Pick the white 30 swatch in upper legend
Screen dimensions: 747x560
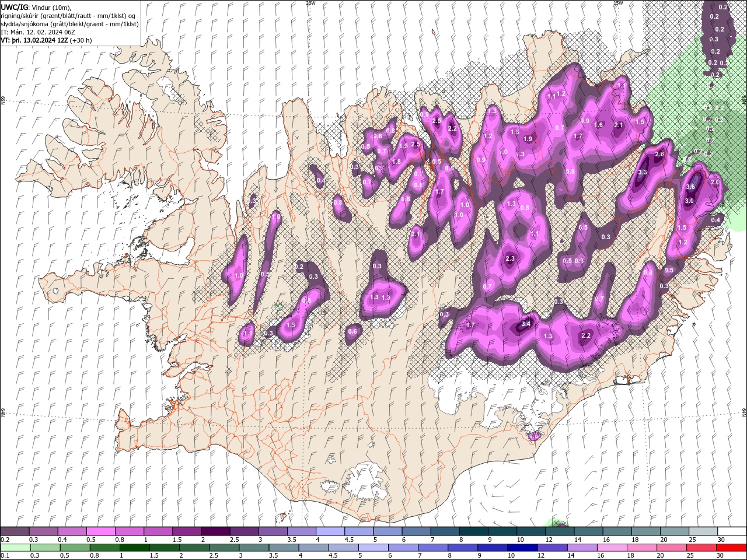[x=732, y=531]
